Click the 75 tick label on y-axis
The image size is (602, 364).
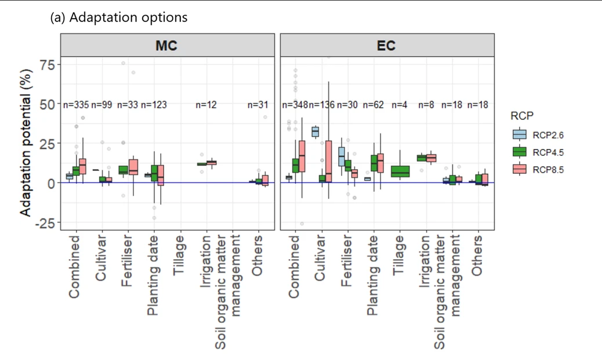(46, 64)
